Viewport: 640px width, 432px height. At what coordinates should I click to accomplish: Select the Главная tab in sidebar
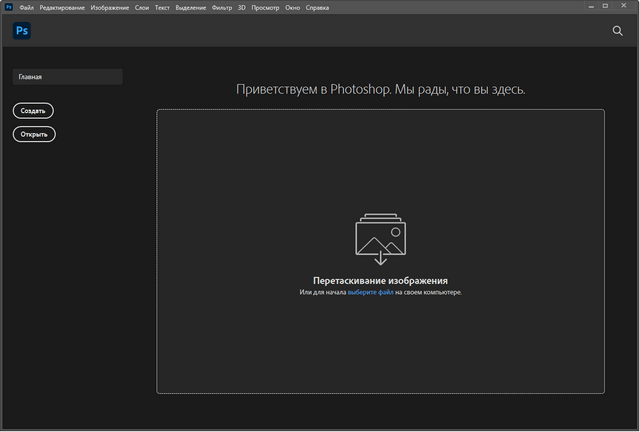click(68, 77)
